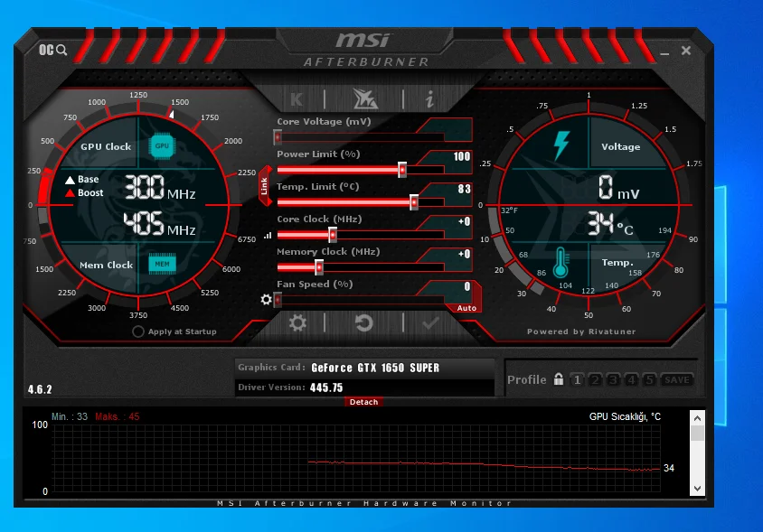Click the Powered by Rivatuner text

click(x=581, y=331)
